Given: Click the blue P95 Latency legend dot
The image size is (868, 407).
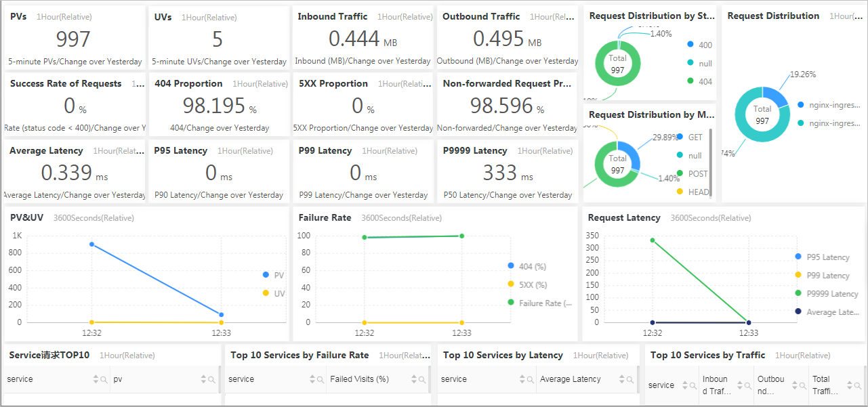Looking at the screenshot, I should click(798, 257).
